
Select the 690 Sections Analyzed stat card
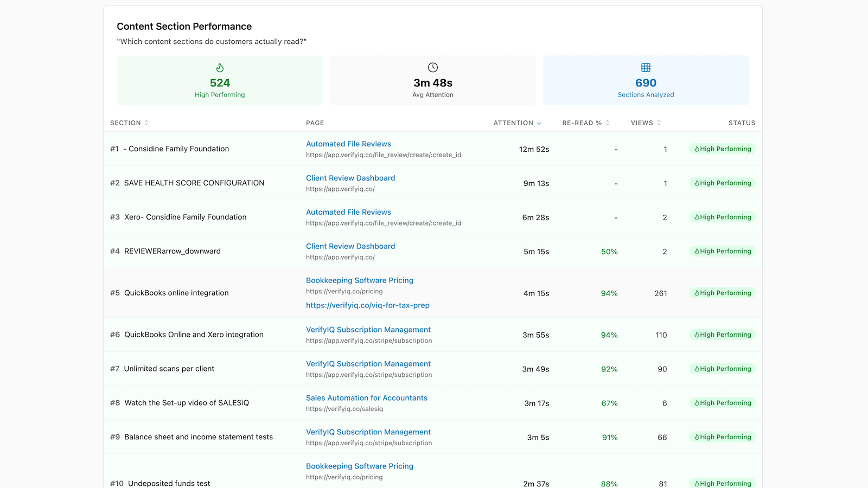pos(646,80)
